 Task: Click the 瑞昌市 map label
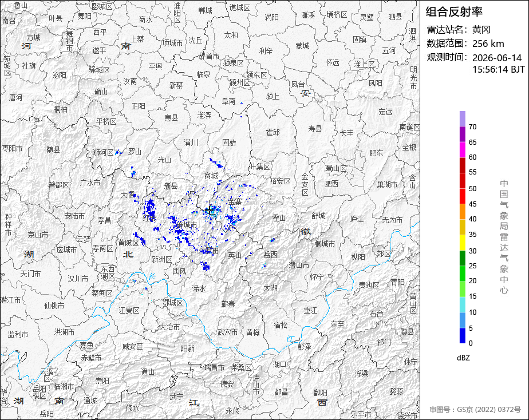coord(215,367)
